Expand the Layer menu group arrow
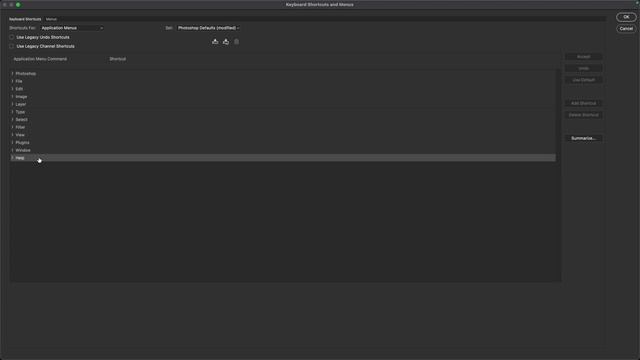Viewport: 640px width, 360px height. point(12,104)
